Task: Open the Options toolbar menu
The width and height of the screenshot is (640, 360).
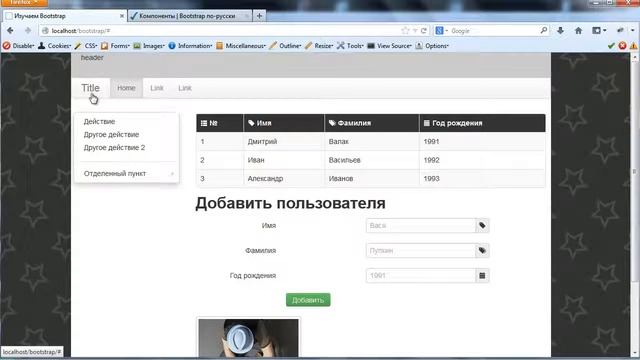Action: point(432,46)
